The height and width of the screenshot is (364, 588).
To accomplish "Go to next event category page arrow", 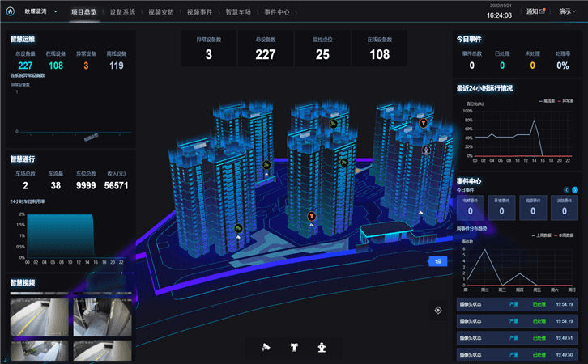I will coord(574,190).
